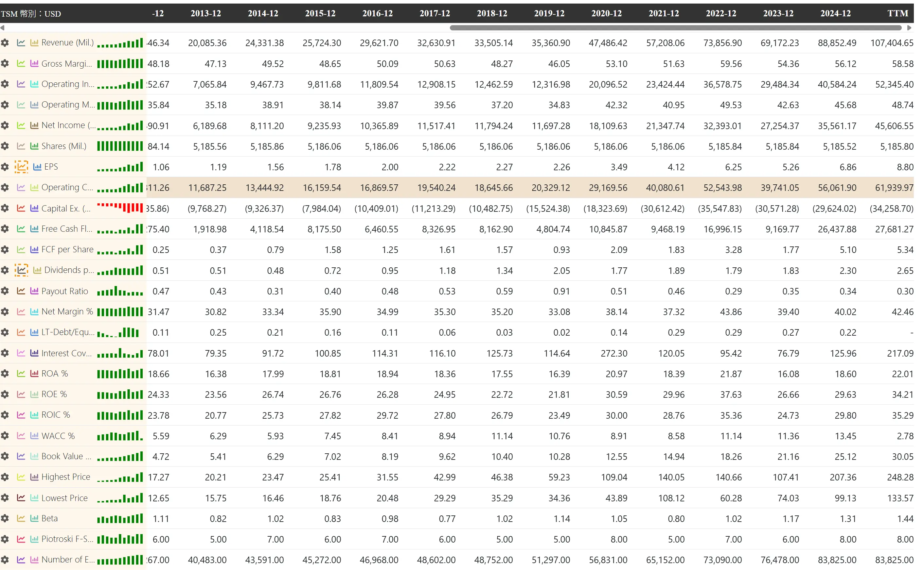
Task: Click the scroll-left arrow under the header
Action: pyautogui.click(x=3, y=28)
